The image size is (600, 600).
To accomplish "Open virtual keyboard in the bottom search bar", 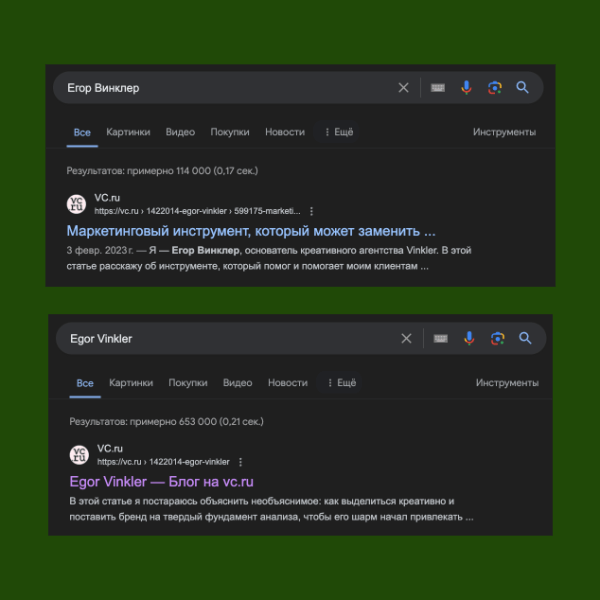I will tap(440, 339).
